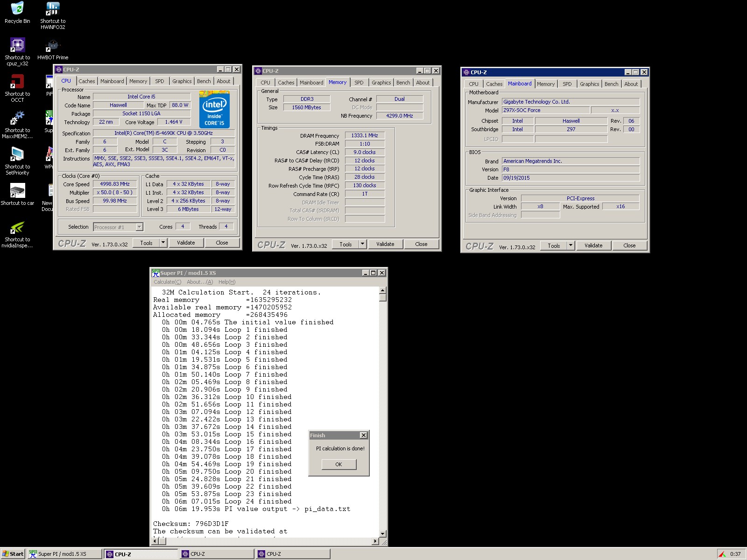The height and width of the screenshot is (560, 747).
Task: Open Memory tab in right CPU-Z window
Action: tap(545, 84)
